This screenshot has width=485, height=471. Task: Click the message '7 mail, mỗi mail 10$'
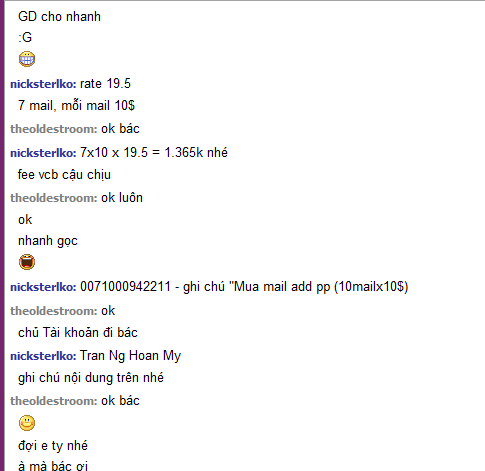[x=76, y=106]
